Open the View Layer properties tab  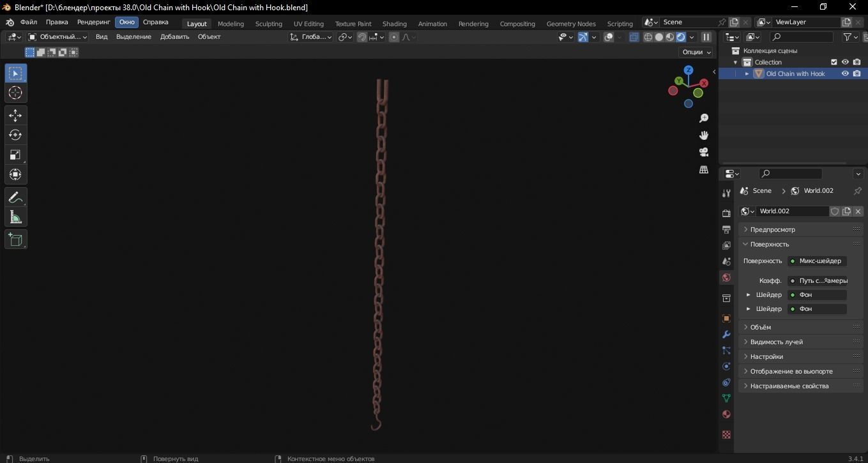[x=726, y=245]
